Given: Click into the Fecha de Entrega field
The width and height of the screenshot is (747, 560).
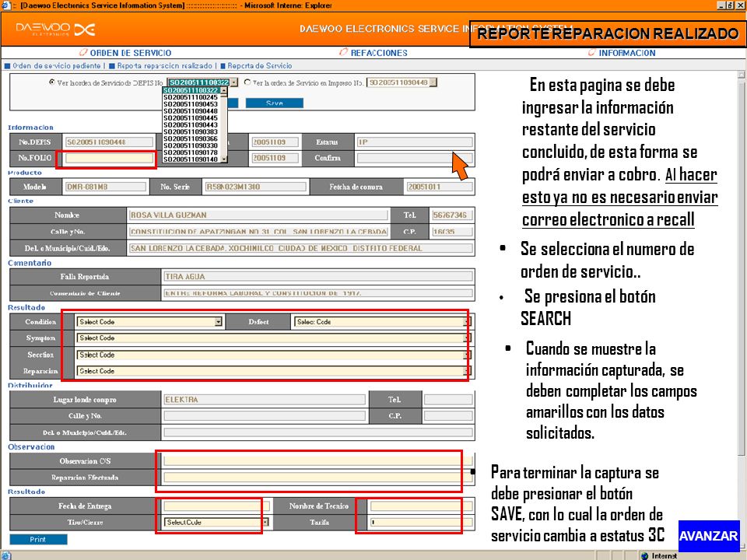Looking at the screenshot, I should (217, 506).
